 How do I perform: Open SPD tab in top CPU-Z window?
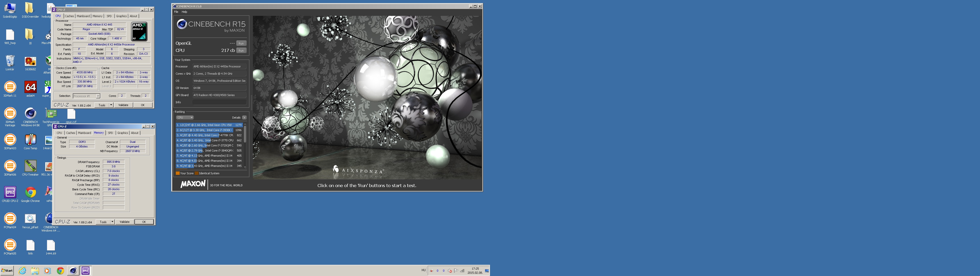(x=109, y=16)
